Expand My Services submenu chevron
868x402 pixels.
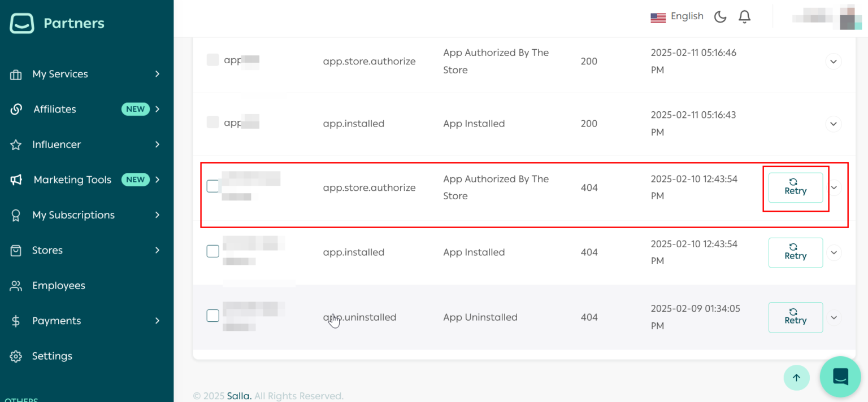(157, 74)
